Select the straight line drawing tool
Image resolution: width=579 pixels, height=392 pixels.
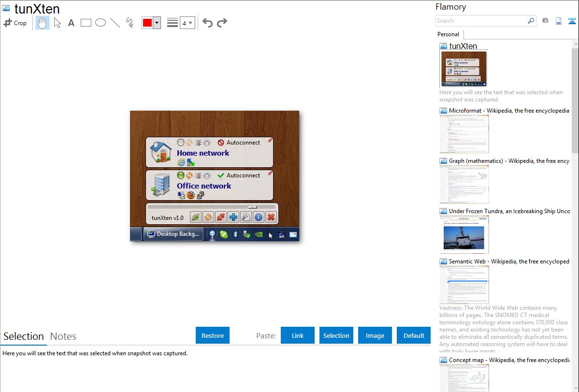pos(115,23)
